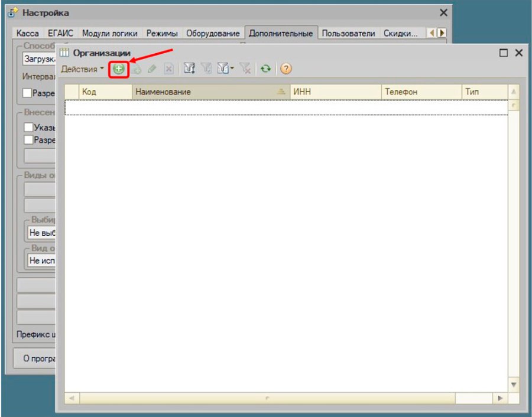This screenshot has height=417, width=532.
Task: Click the pencil edit icon in Организации toolbar
Action: click(152, 69)
